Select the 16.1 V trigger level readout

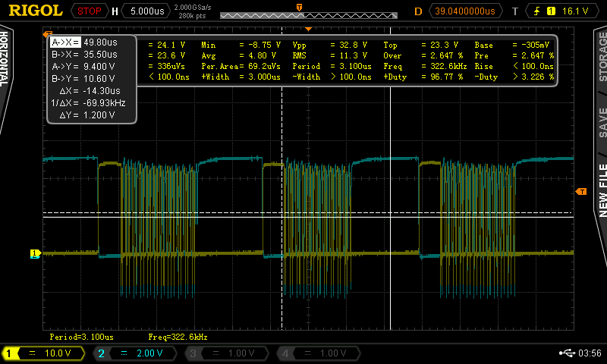(575, 11)
